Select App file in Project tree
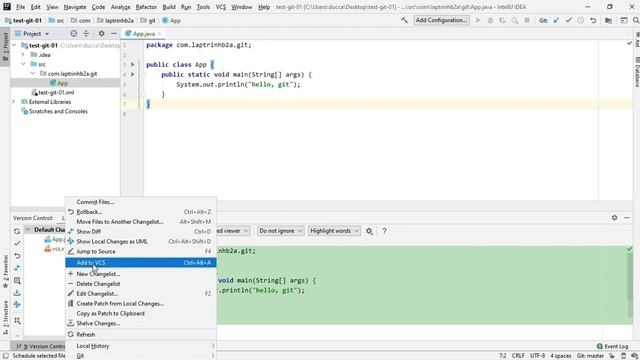 click(62, 83)
